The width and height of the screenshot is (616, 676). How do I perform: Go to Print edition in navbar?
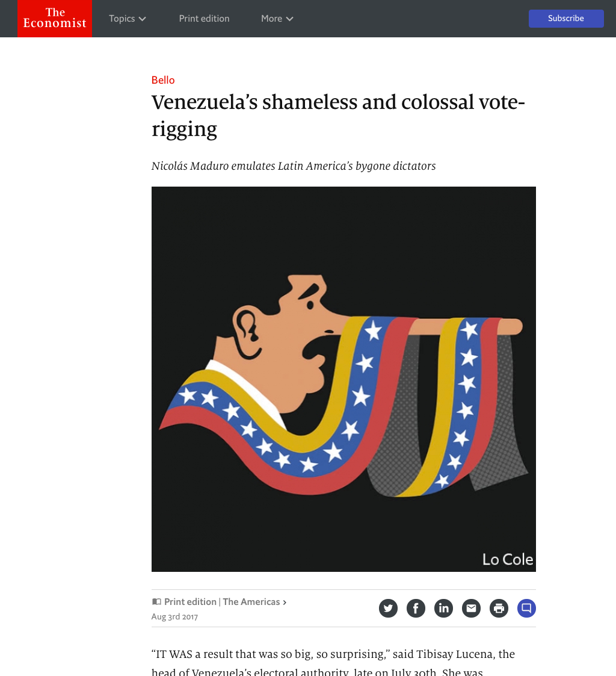coord(204,19)
